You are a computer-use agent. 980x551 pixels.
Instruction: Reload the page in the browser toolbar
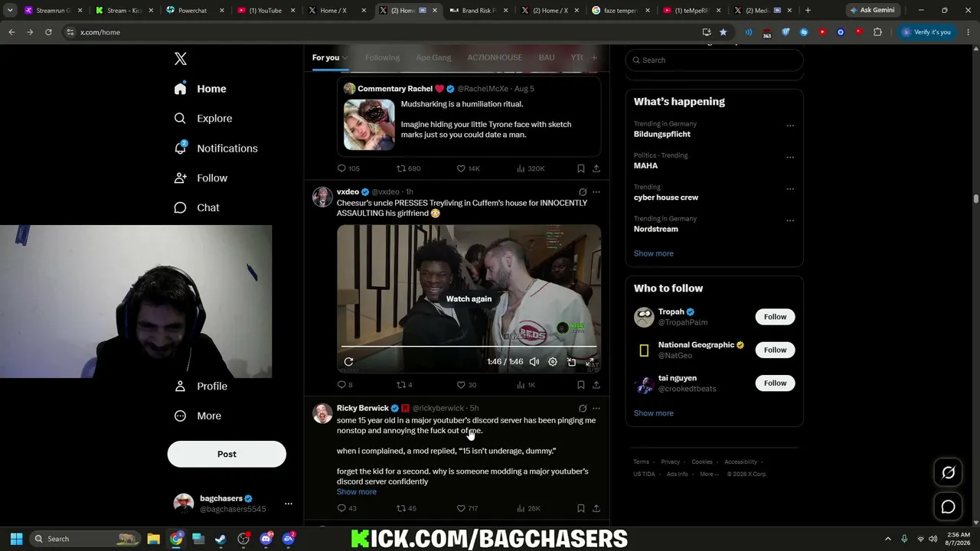coord(48,32)
